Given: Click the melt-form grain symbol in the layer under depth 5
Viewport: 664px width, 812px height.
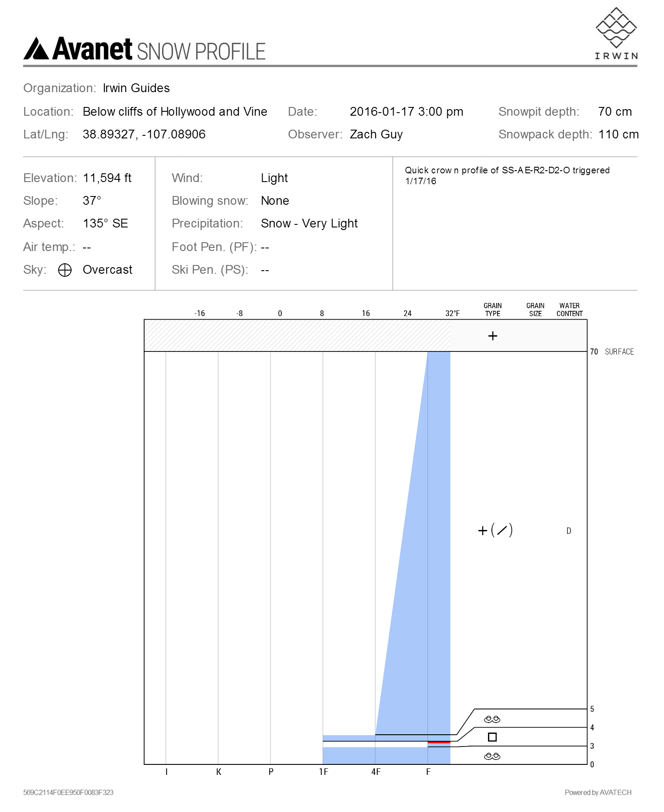Looking at the screenshot, I should tap(492, 719).
